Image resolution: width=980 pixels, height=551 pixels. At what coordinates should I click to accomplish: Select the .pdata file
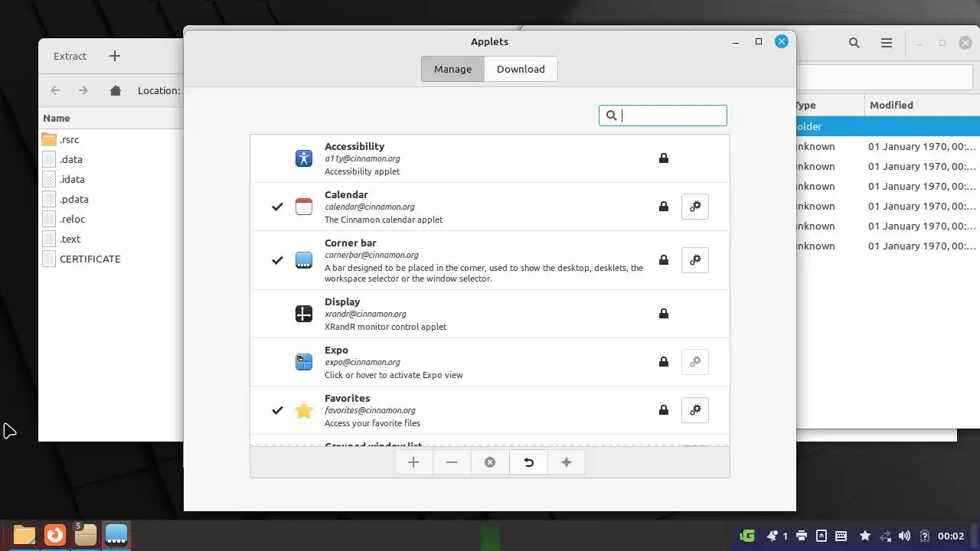(x=74, y=199)
